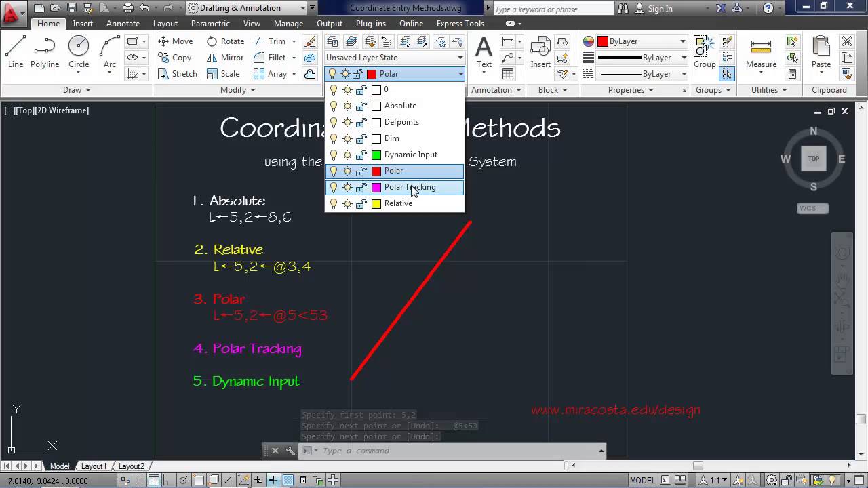Select the Polyline tool

click(45, 53)
